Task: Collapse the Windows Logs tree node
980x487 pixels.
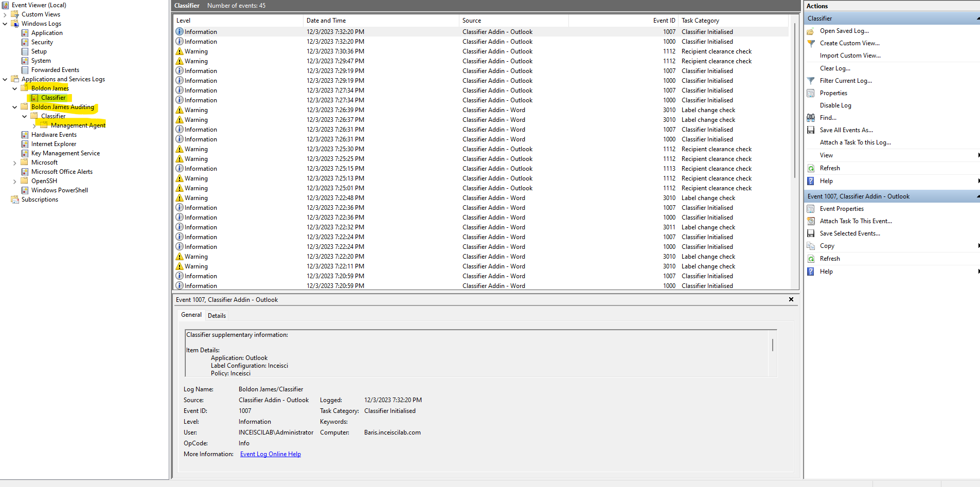Action: point(5,24)
